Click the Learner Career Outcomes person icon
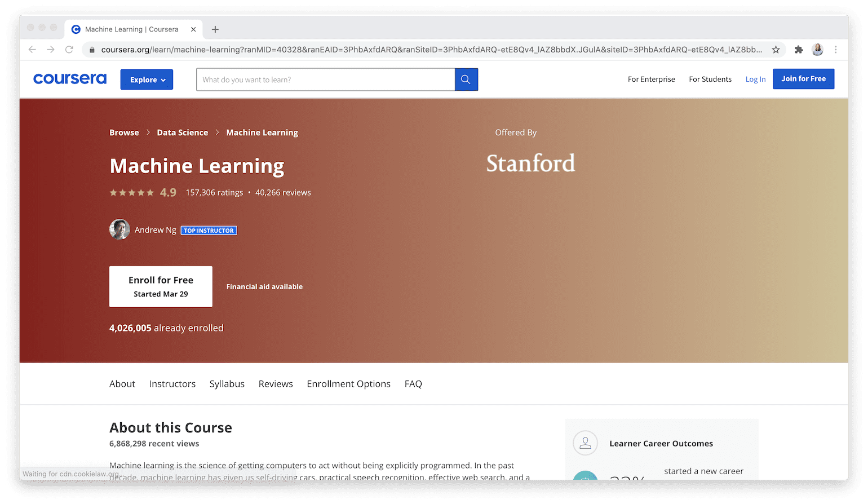The width and height of the screenshot is (868, 504). coord(584,443)
